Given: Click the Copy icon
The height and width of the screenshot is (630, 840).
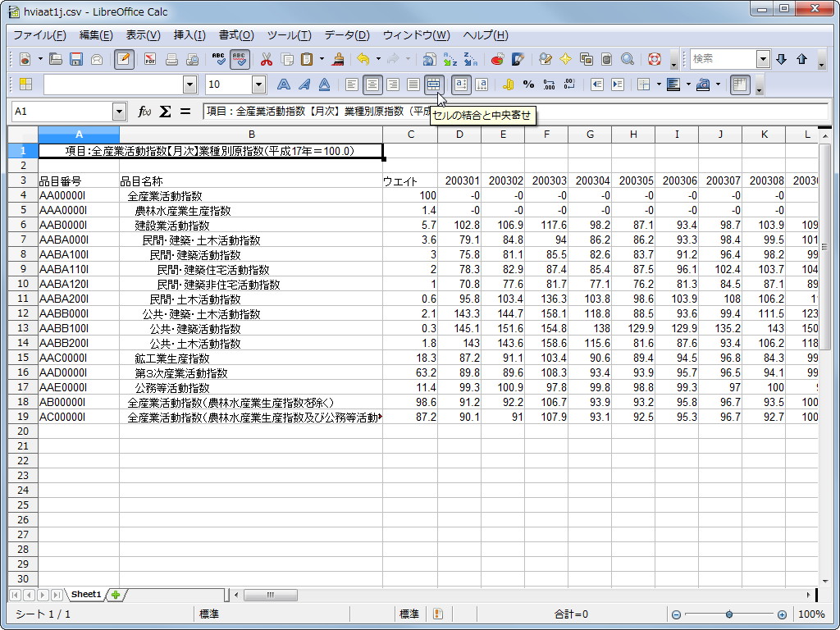Looking at the screenshot, I should click(x=287, y=59).
